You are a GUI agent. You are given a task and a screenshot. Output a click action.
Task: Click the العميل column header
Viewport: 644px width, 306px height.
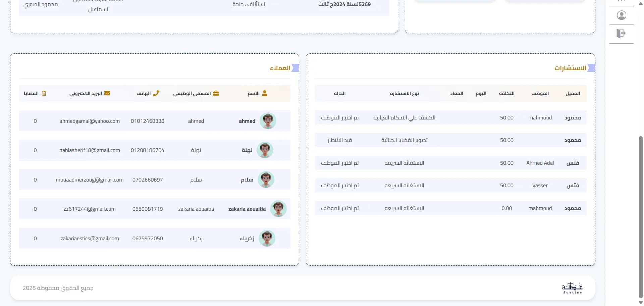[x=573, y=93]
